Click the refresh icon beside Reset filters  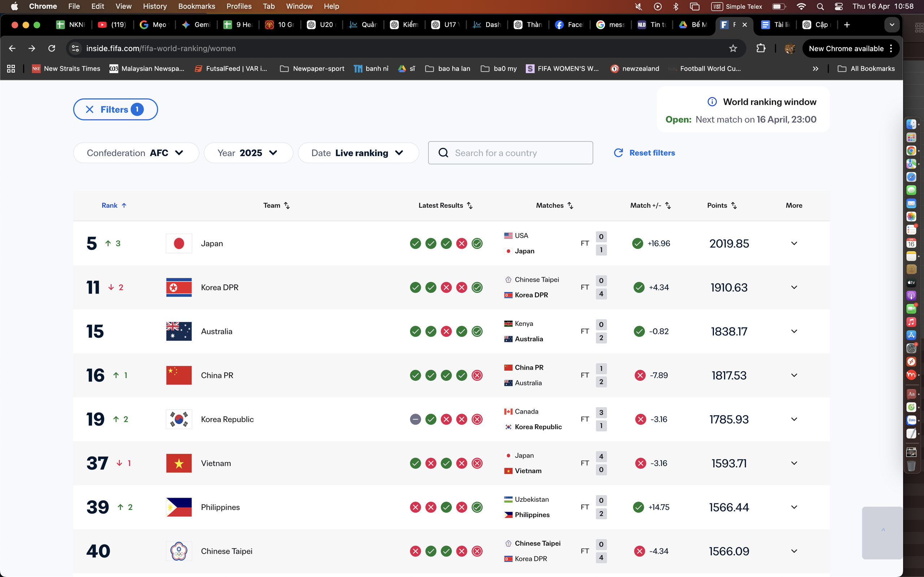(x=619, y=152)
